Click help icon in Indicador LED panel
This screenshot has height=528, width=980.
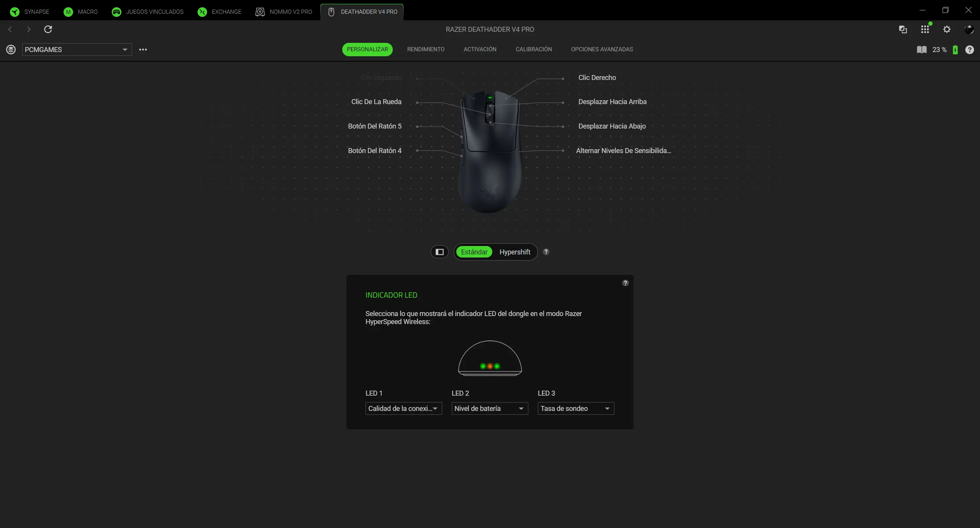coord(626,283)
